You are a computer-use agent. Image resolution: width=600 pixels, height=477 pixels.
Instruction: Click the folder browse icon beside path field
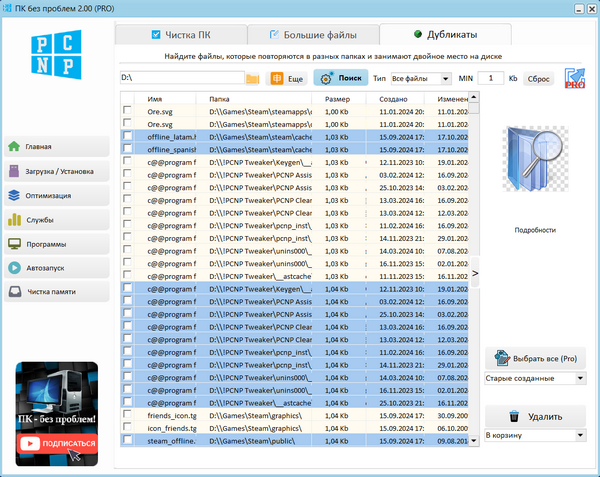point(252,78)
